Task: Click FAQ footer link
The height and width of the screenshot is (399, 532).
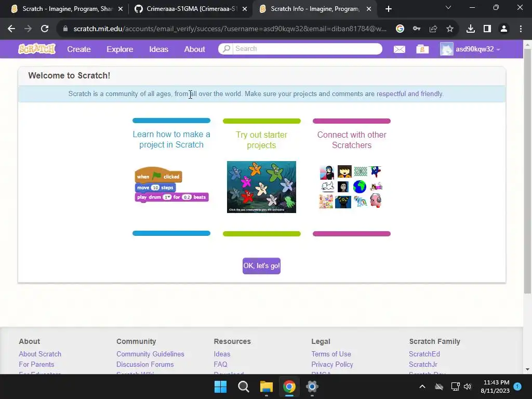Action: [220, 364]
